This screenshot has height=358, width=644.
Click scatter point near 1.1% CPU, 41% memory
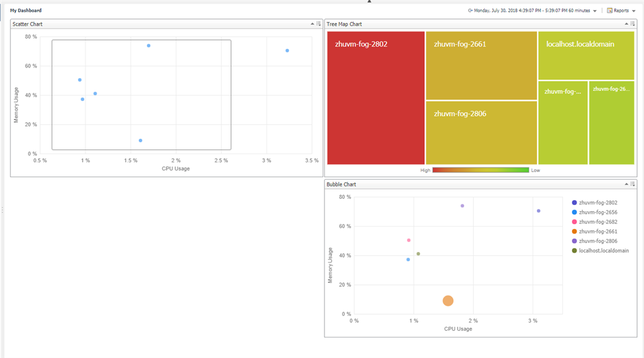click(x=95, y=94)
